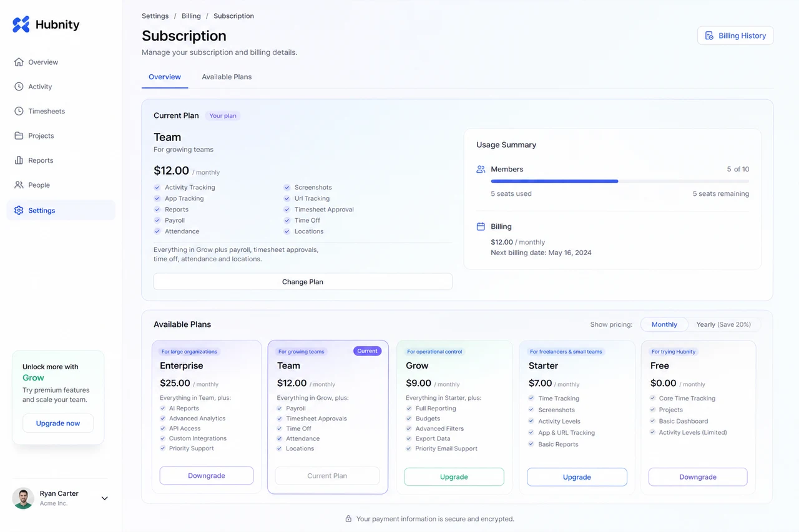Click the 'For operational control' tag
Viewport: 799px width, 532px height.
tap(434, 352)
